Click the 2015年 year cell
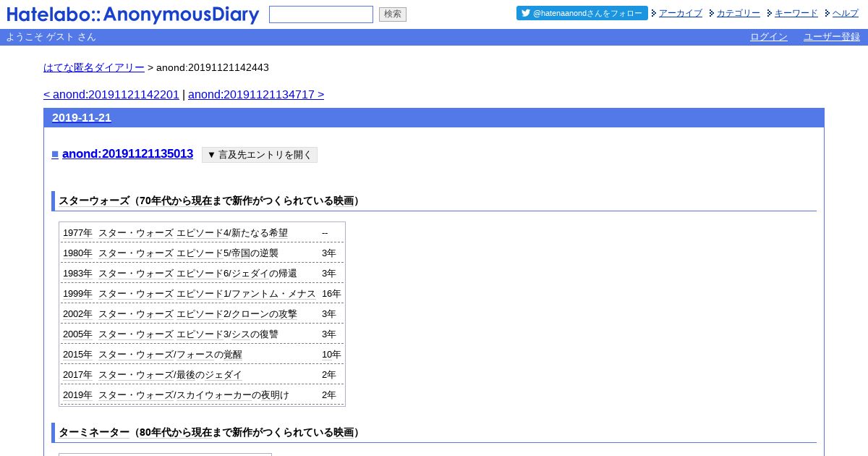Viewport: 868px width, 456px height. pos(78,355)
